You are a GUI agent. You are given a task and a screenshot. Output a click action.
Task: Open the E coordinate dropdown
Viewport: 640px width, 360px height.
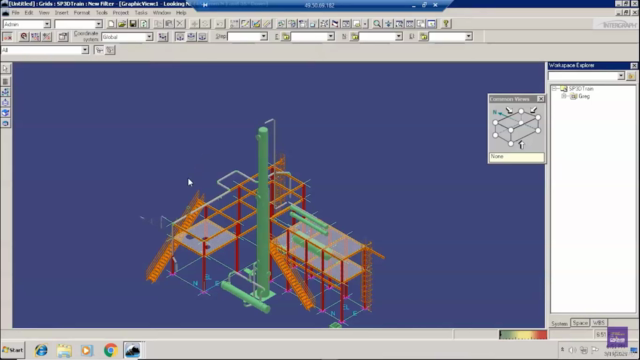pyautogui.click(x=331, y=37)
